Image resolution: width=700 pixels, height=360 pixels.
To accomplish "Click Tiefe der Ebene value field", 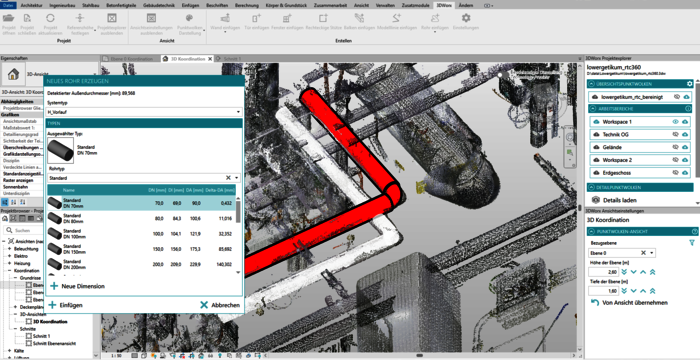I will 603,291.
